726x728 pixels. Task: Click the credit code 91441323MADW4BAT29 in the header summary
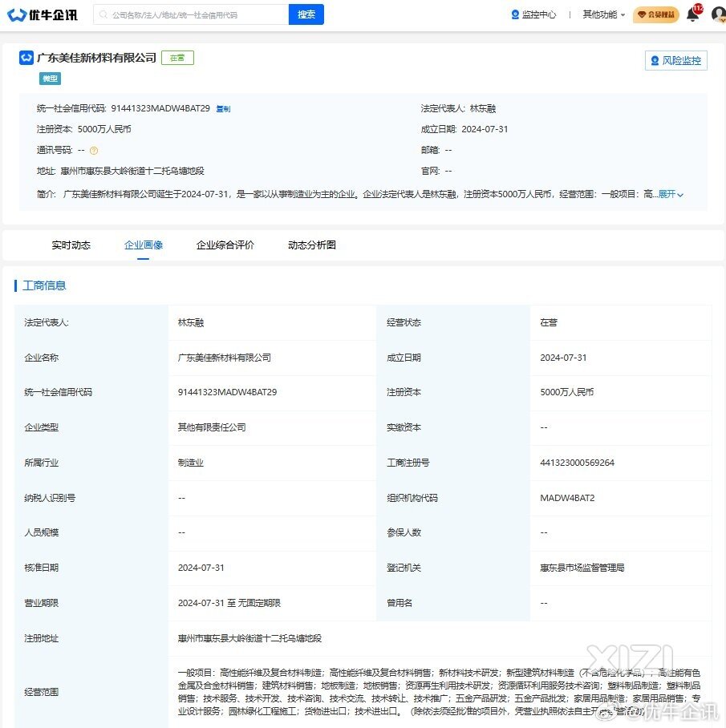(x=160, y=109)
